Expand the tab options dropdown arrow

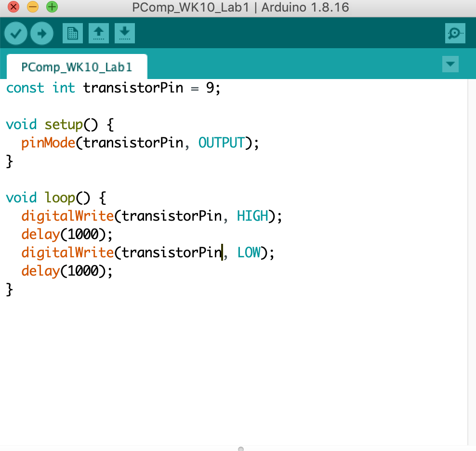(450, 64)
